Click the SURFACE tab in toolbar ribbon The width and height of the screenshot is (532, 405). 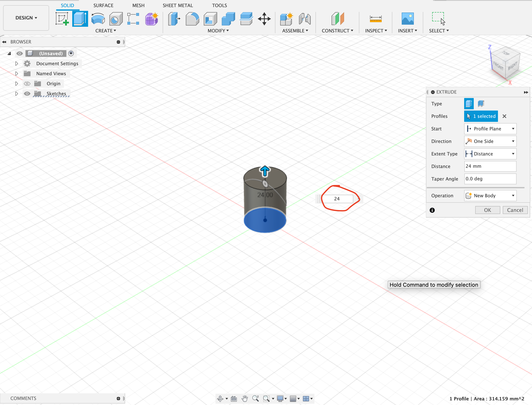coord(103,5)
